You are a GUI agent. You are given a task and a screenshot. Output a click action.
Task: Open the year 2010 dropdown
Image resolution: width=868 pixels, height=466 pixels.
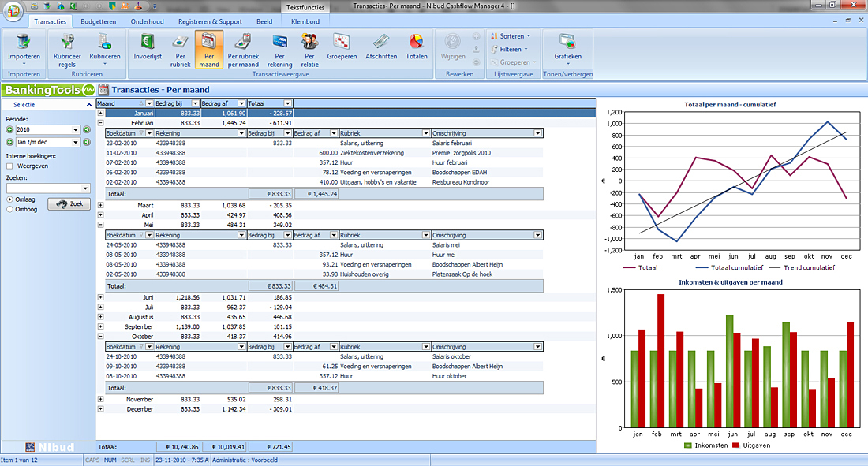[x=76, y=129]
